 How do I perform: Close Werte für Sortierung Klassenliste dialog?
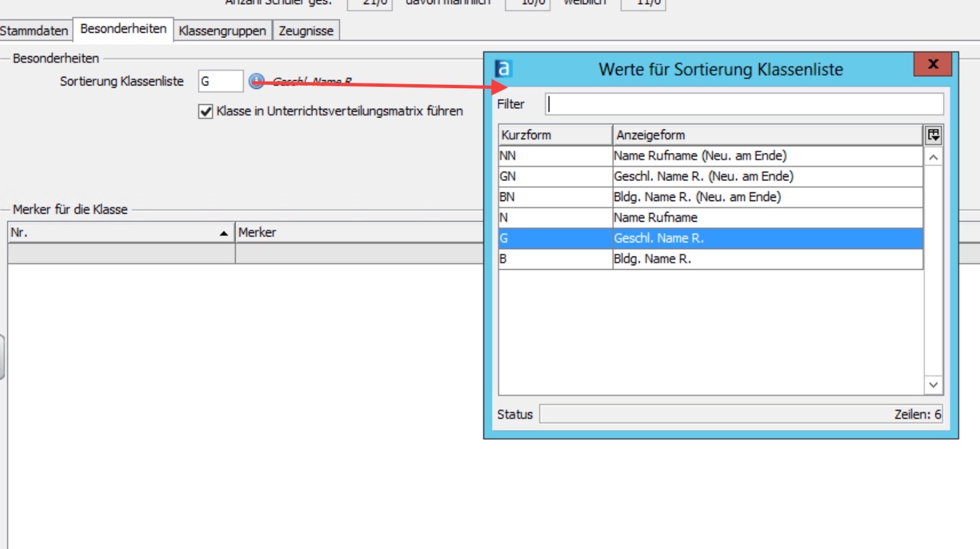tap(933, 64)
